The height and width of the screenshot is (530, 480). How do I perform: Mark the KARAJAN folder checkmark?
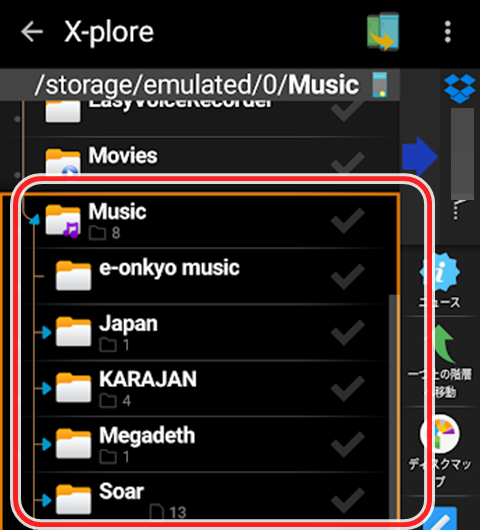348,389
